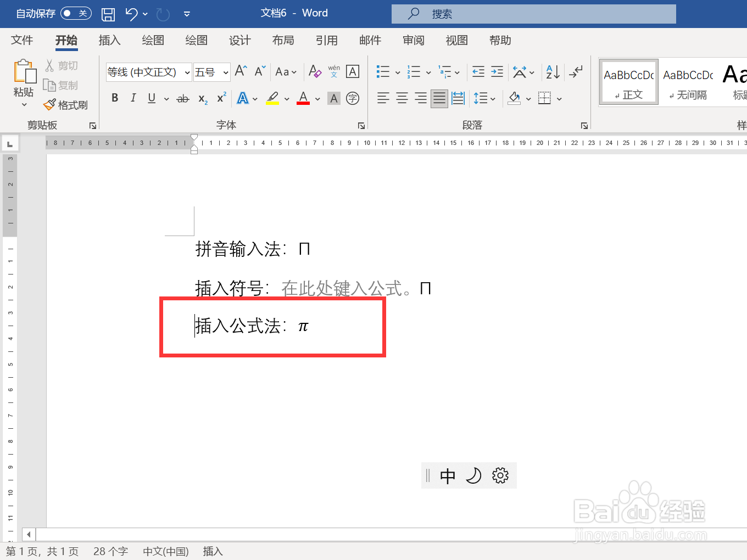747x560 pixels.
Task: Apply strikethrough to text
Action: [x=183, y=98]
